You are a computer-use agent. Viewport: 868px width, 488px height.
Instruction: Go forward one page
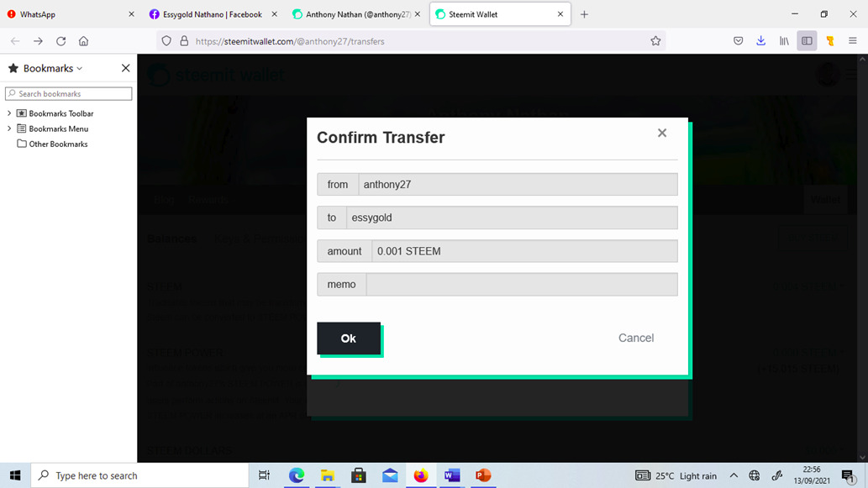(x=38, y=41)
